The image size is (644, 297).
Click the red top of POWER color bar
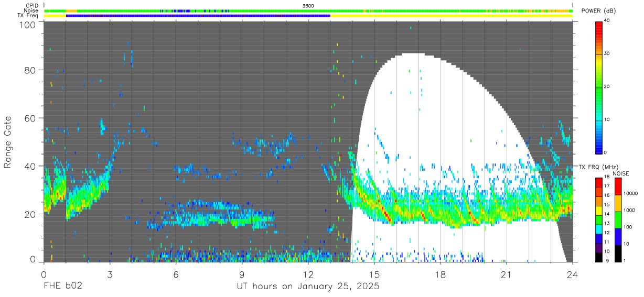[x=599, y=25]
